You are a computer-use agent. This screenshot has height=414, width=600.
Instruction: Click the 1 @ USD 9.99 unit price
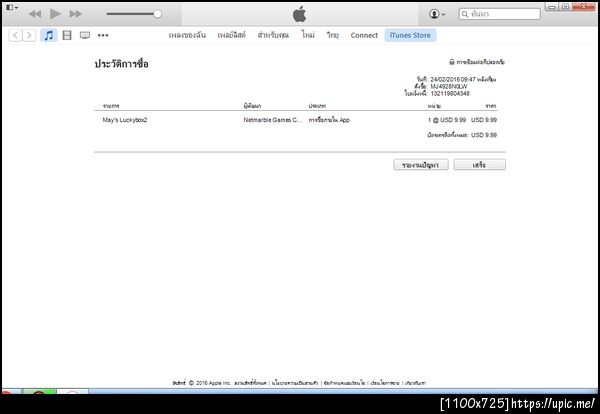coord(447,120)
